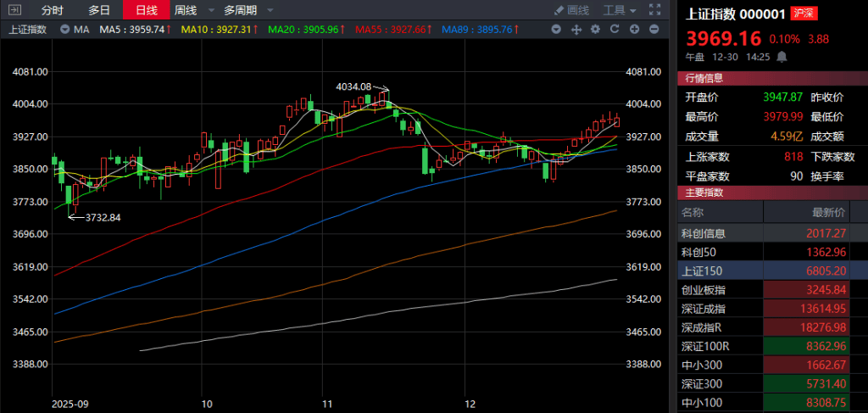Click the crosshair move icon
868x413 pixels.
click(x=576, y=29)
